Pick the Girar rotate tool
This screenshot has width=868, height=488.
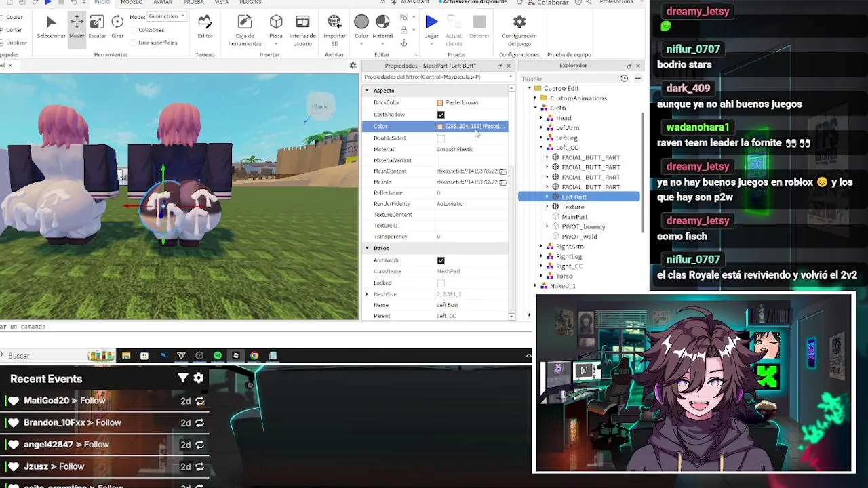point(117,27)
